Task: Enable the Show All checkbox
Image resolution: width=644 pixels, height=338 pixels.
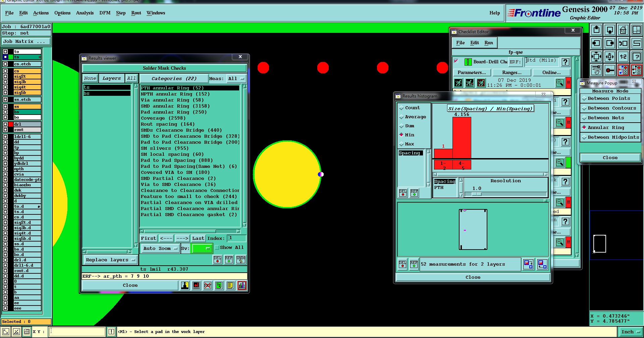Action: pyautogui.click(x=217, y=248)
